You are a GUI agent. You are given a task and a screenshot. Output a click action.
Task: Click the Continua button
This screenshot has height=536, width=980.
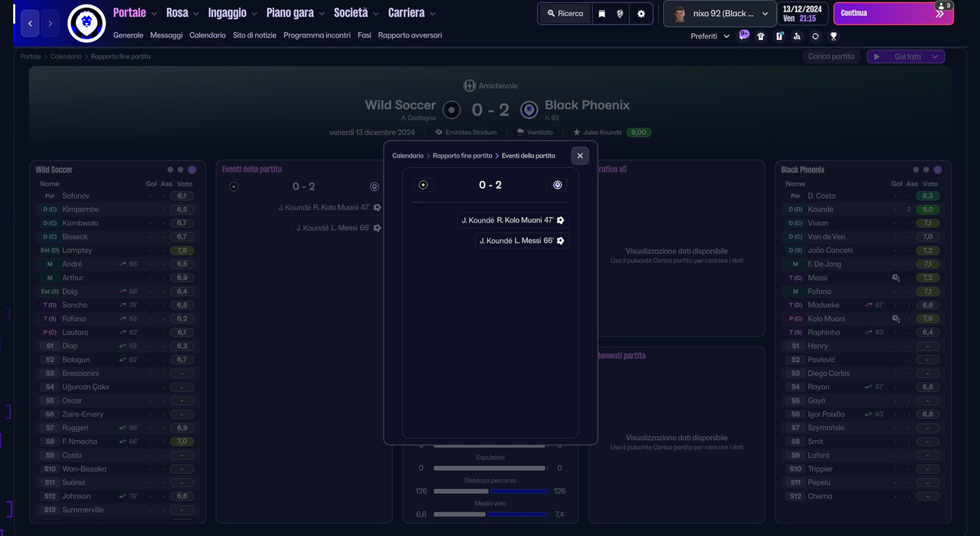click(x=894, y=14)
